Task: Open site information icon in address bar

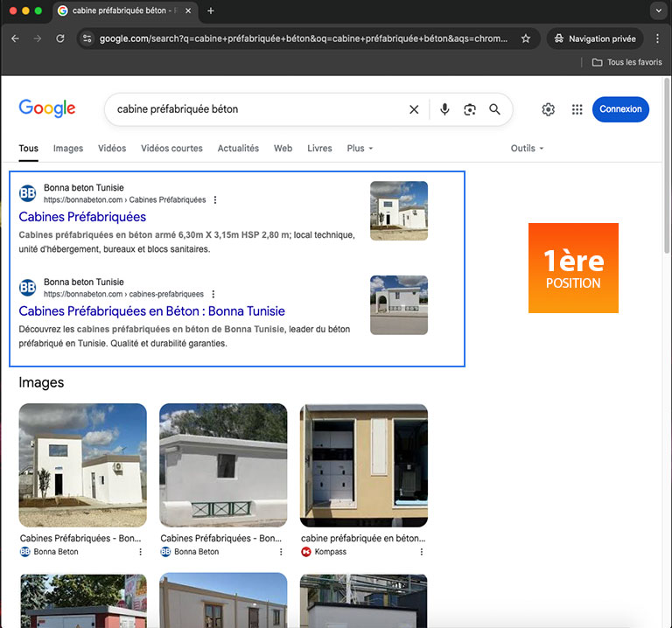Action: [87, 38]
